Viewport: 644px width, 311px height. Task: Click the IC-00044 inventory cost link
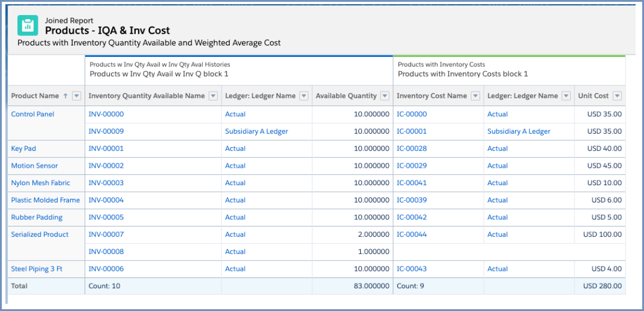click(412, 234)
